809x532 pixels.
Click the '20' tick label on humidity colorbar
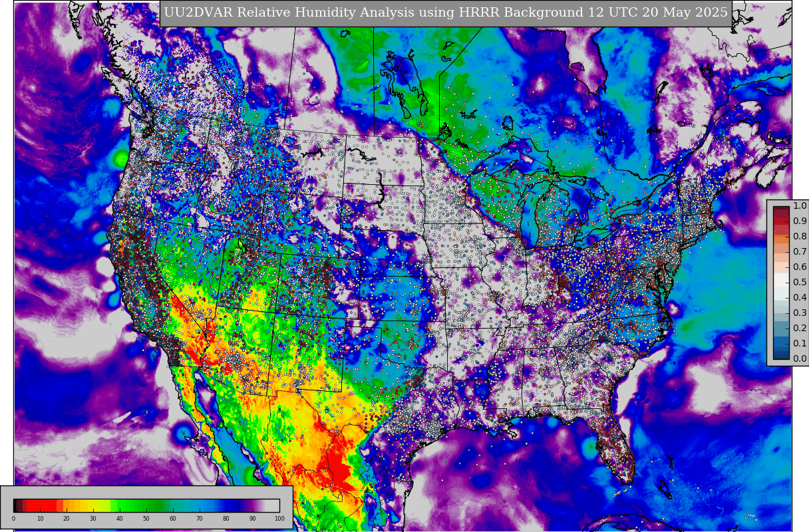(x=67, y=518)
